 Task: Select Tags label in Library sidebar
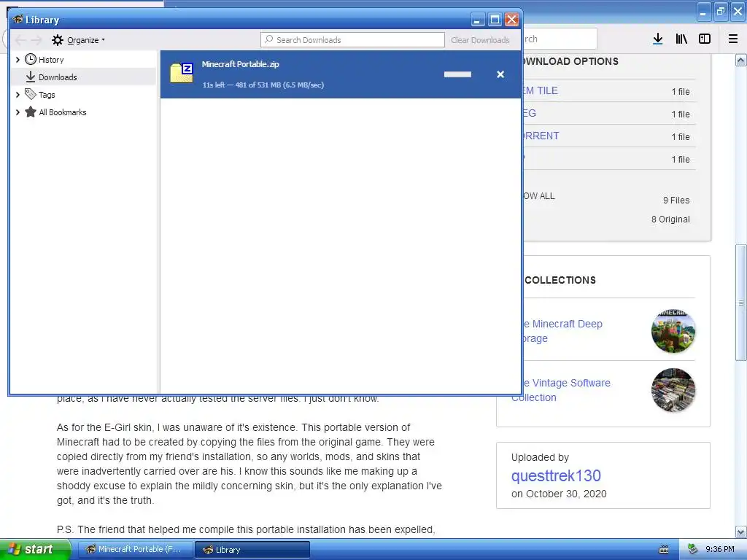tap(47, 95)
